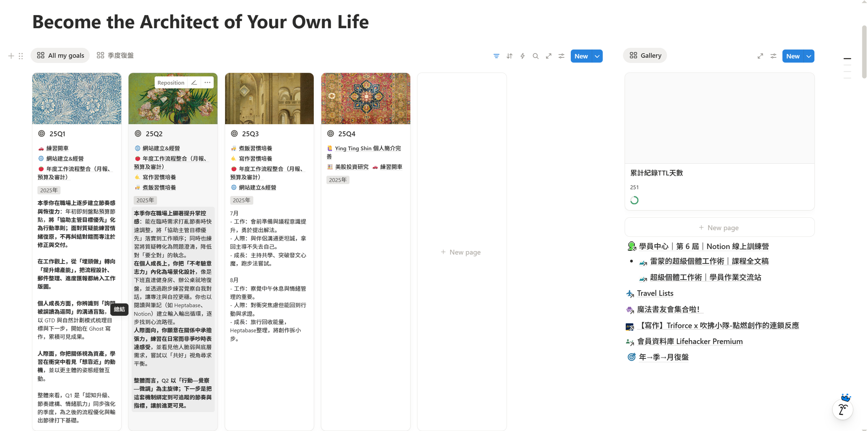
Task: Click 美股投資研究 in the 25Q4 card
Action: point(348,167)
